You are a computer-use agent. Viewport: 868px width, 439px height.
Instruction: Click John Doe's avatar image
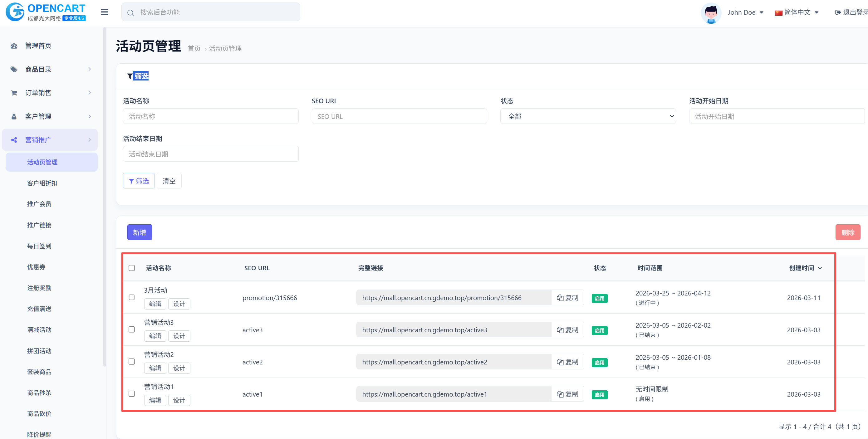coord(711,13)
